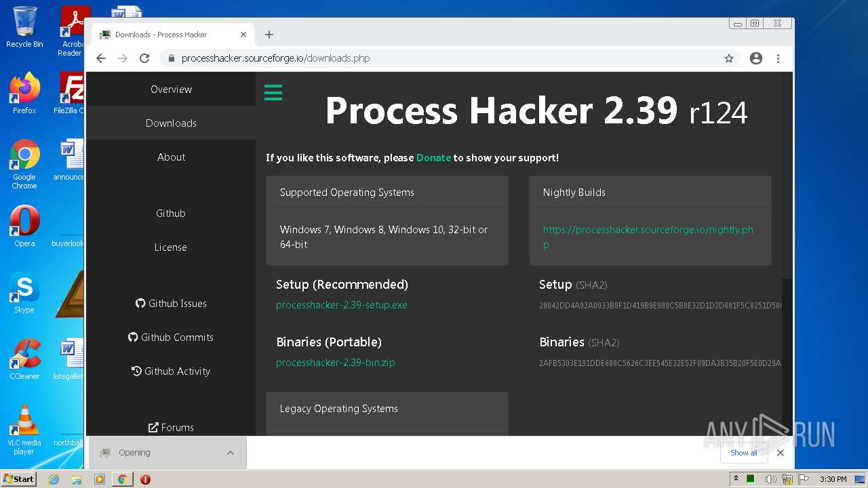
Task: Open the Opera desktop shortcut
Action: 24,226
